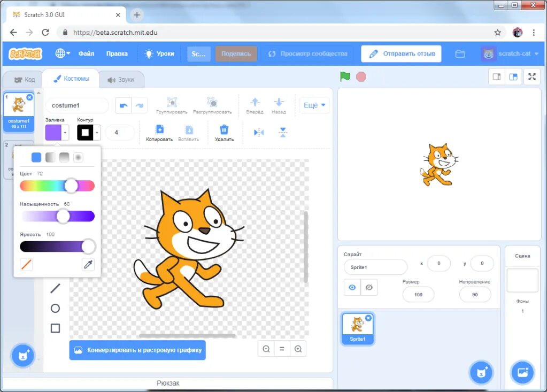Image resolution: width=547 pixels, height=392 pixels.
Task: Open the Контур outline color dropdown
Action: (89, 133)
